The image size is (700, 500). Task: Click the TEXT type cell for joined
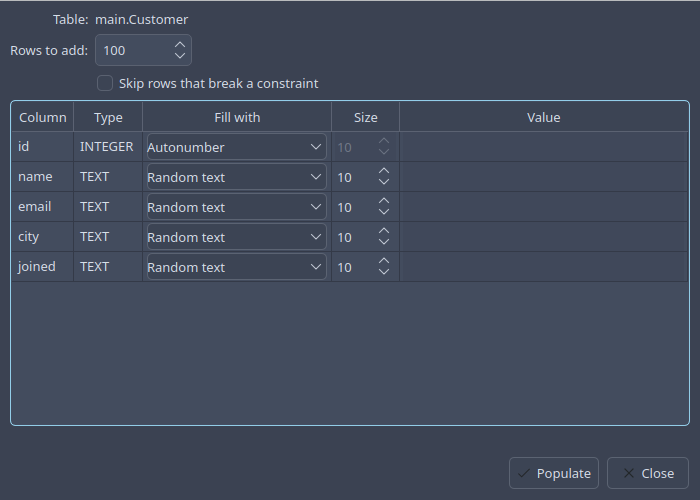(x=108, y=266)
